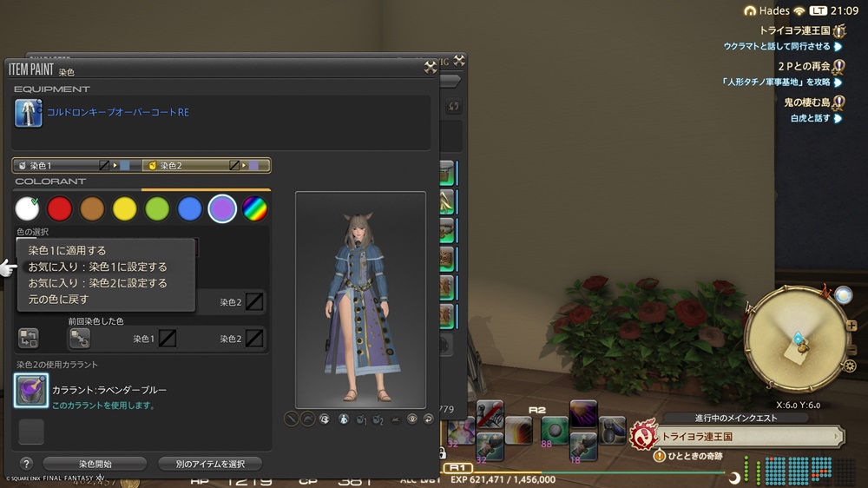Click the crossed-out glove hotbar action
This screenshot has width=868, height=488.
[x=490, y=414]
